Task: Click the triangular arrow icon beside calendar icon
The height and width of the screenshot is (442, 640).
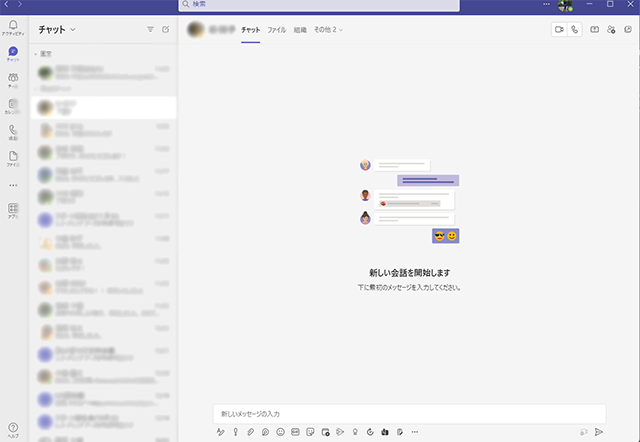Action: 340,432
